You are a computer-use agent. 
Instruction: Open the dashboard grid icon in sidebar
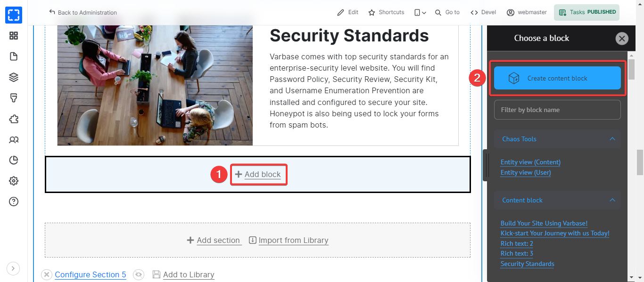(x=14, y=36)
